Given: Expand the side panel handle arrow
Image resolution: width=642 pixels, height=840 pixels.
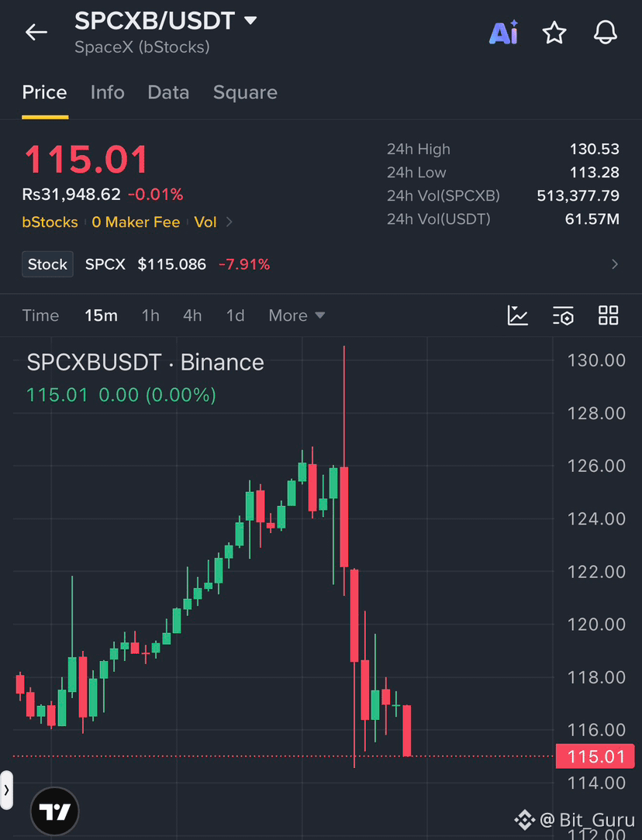Looking at the screenshot, I should click(6, 790).
